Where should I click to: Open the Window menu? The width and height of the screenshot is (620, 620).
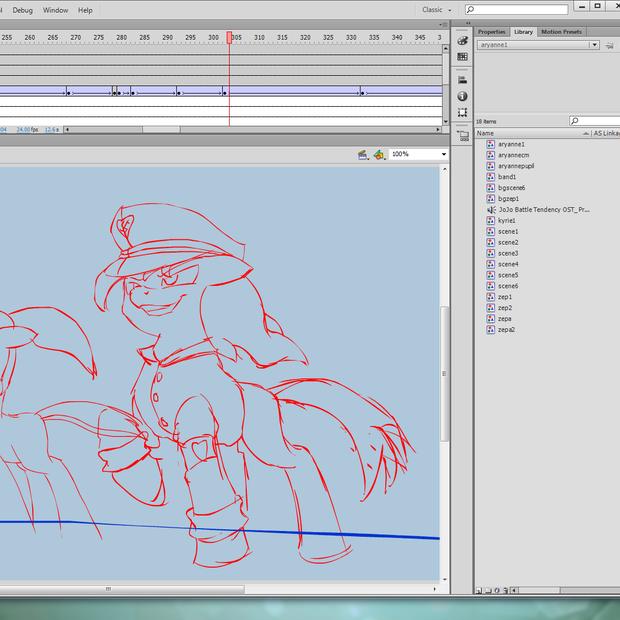(x=56, y=10)
